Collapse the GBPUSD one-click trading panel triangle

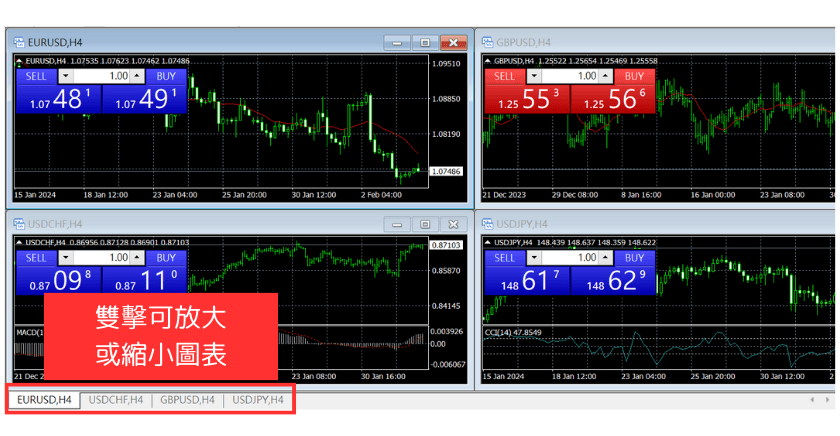(x=488, y=61)
